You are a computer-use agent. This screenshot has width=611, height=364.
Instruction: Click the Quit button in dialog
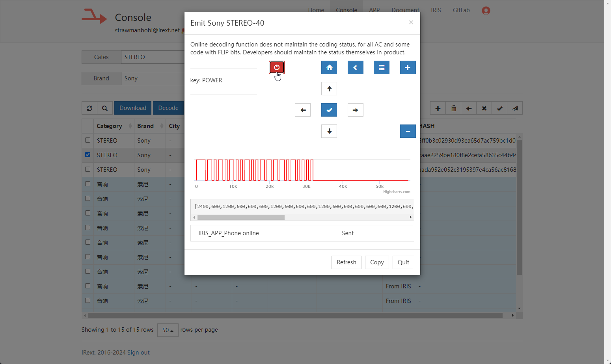(403, 262)
